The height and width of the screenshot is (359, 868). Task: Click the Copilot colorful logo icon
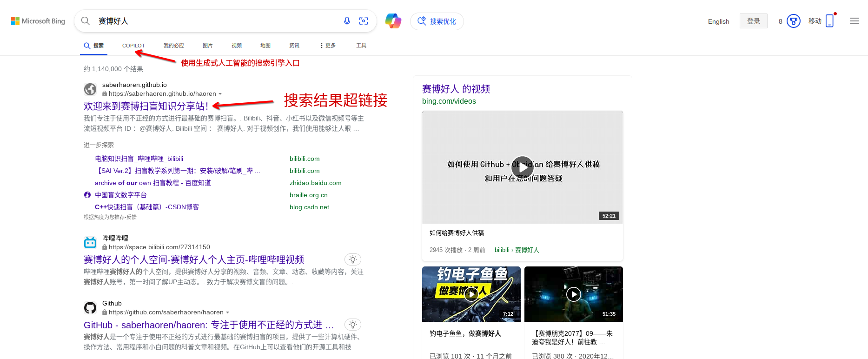tap(393, 21)
